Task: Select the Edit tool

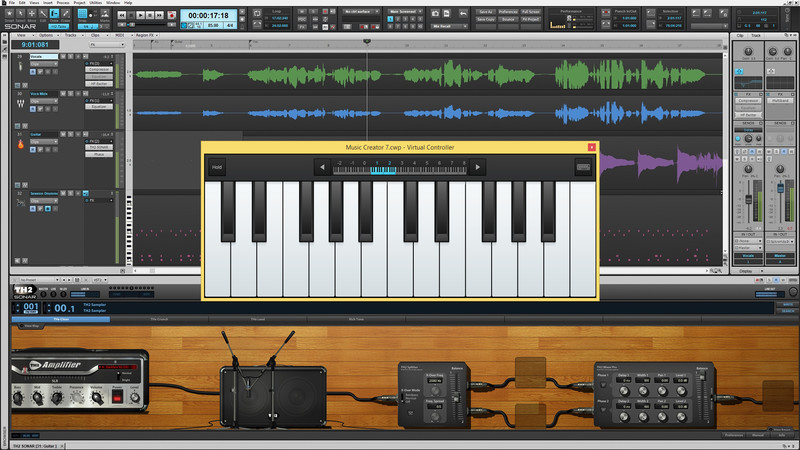Action: pyautogui.click(x=43, y=13)
